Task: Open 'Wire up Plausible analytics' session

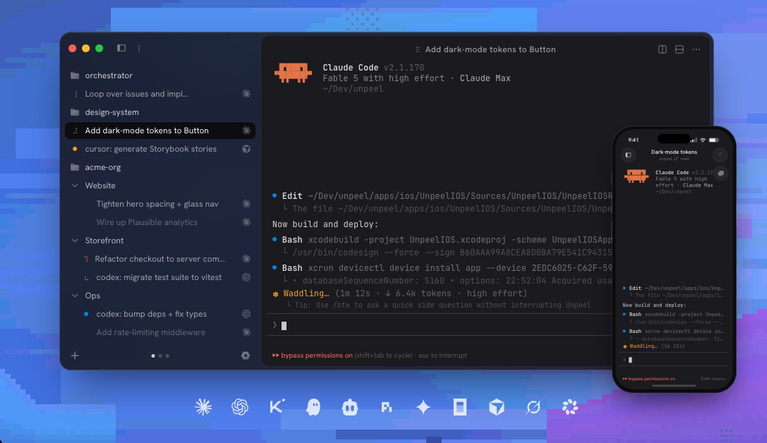Action: [160, 222]
